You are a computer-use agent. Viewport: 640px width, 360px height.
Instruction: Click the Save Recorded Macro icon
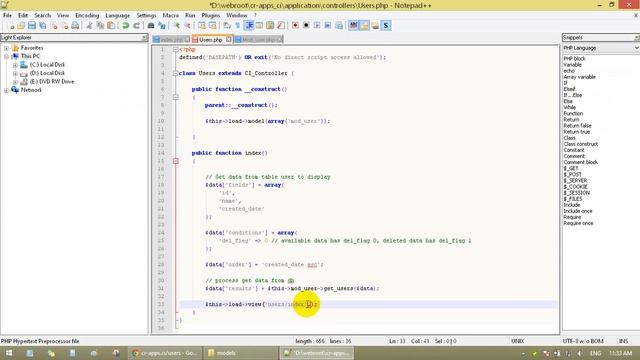click(x=339, y=26)
